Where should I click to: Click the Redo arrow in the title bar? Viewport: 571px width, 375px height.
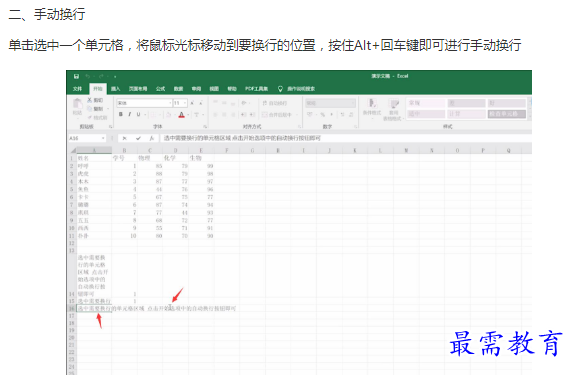[101, 76]
